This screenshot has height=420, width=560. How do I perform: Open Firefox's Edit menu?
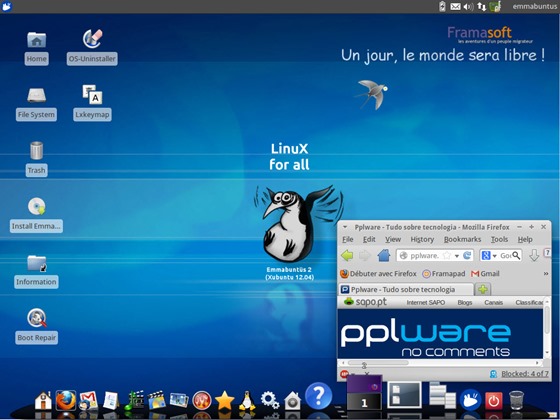[369, 239]
